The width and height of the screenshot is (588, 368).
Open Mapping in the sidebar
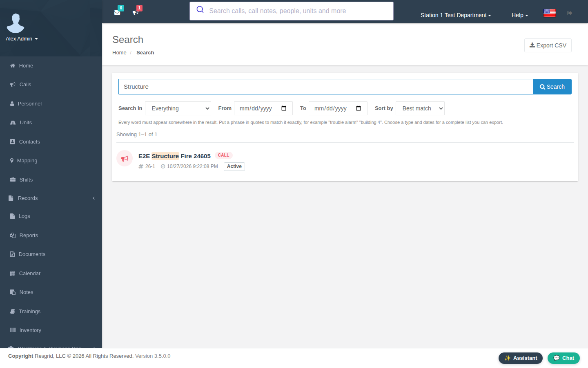(x=51, y=161)
